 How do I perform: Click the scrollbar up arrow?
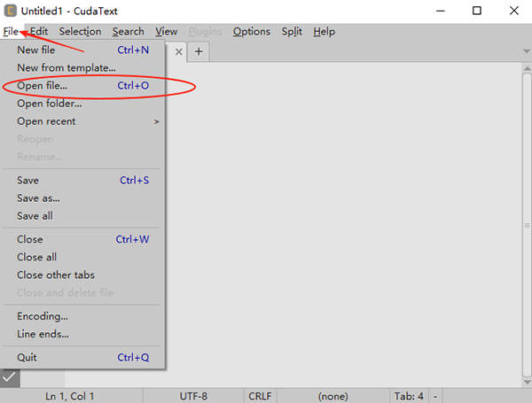pyautogui.click(x=527, y=68)
